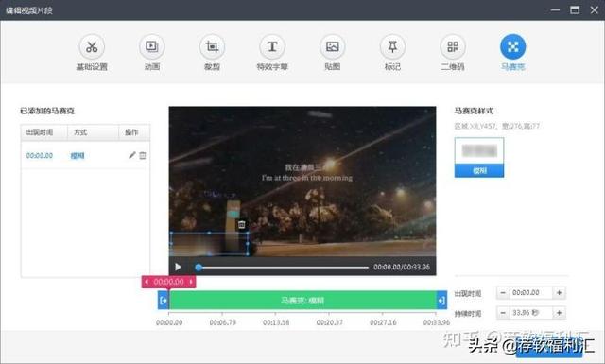The height and width of the screenshot is (364, 605).
Task: Increase the 持续时间 duration value
Action: coord(559,313)
